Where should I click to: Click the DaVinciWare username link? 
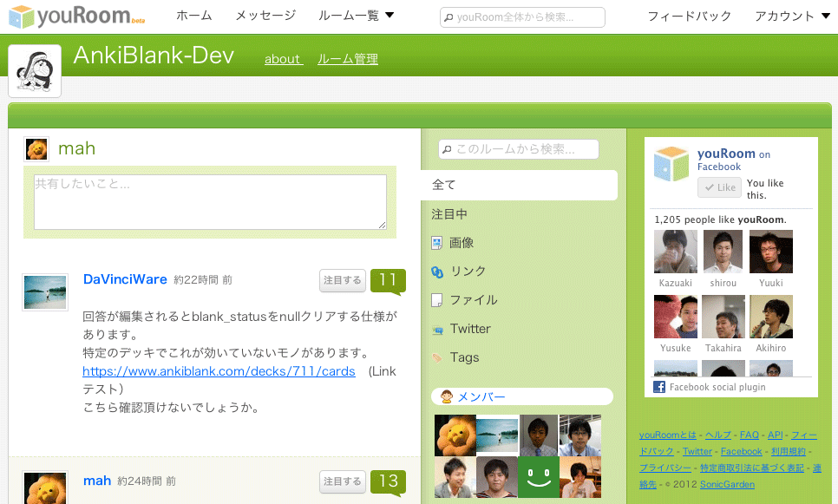125,279
